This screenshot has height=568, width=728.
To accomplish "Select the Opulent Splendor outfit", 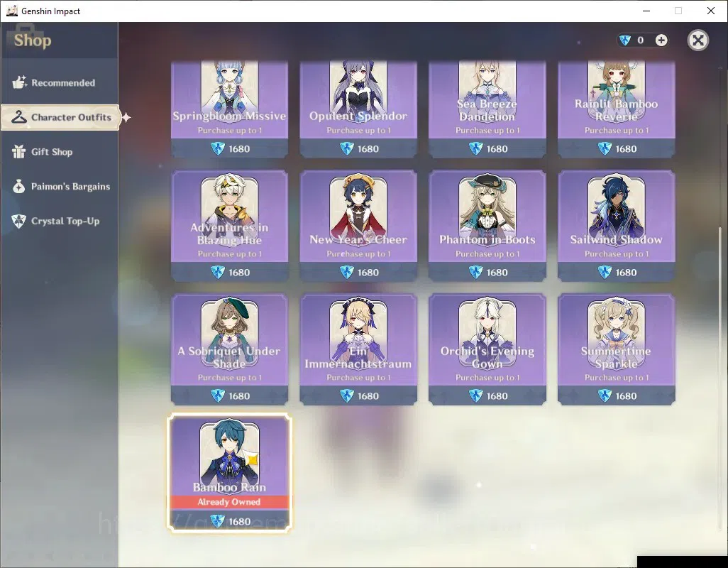I will coord(358,109).
